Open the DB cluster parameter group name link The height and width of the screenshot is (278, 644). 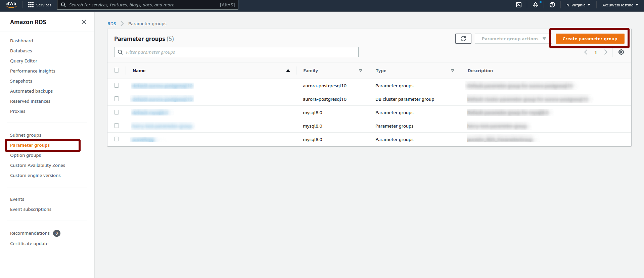(163, 99)
